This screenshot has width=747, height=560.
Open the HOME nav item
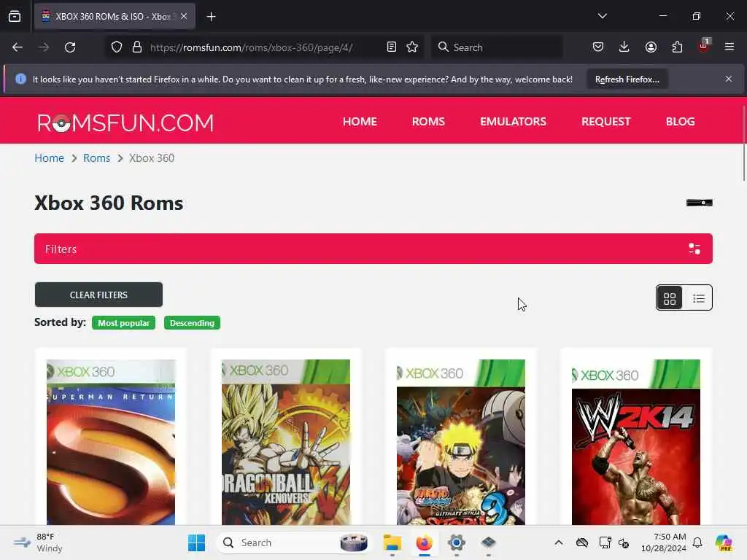pos(360,122)
